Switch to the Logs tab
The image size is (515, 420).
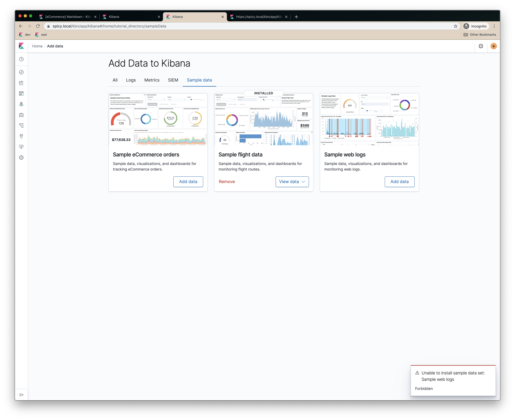(x=131, y=80)
